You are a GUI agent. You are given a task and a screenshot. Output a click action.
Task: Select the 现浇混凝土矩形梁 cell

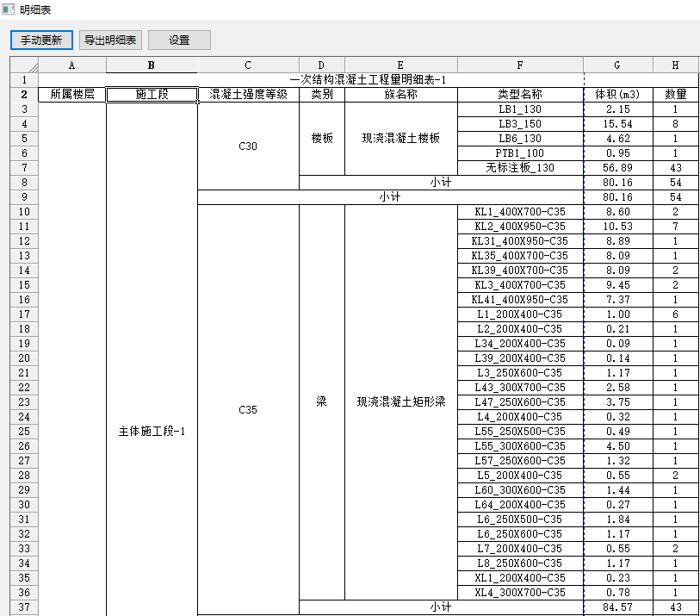pos(401,402)
